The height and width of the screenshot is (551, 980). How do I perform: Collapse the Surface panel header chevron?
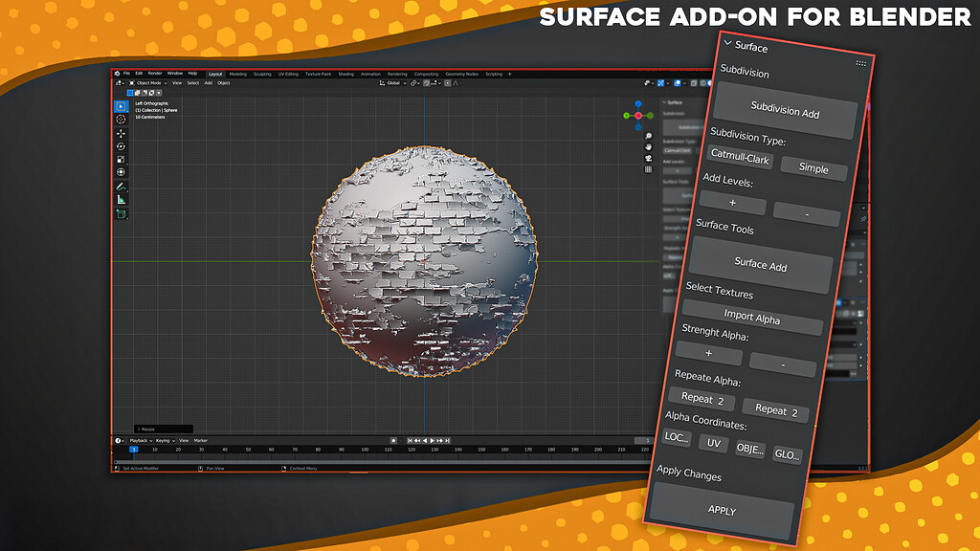click(729, 42)
